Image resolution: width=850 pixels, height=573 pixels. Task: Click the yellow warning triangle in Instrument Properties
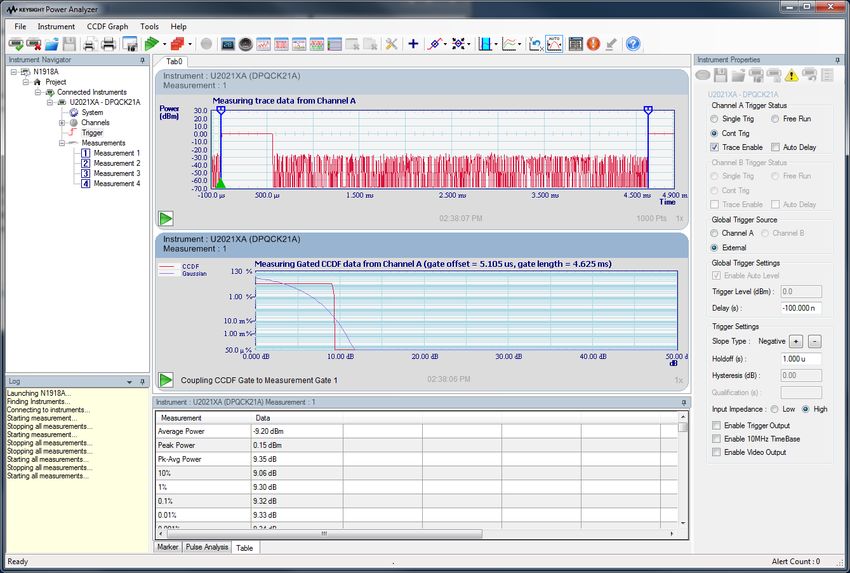791,75
